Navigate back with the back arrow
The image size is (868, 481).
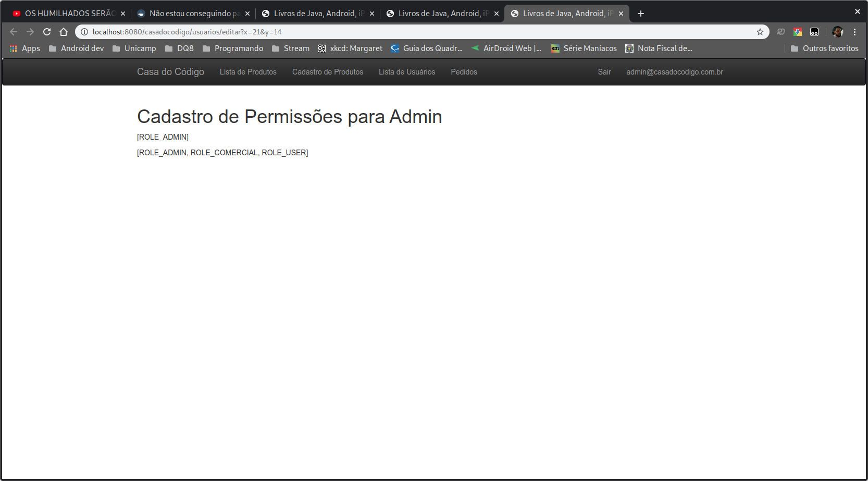14,32
